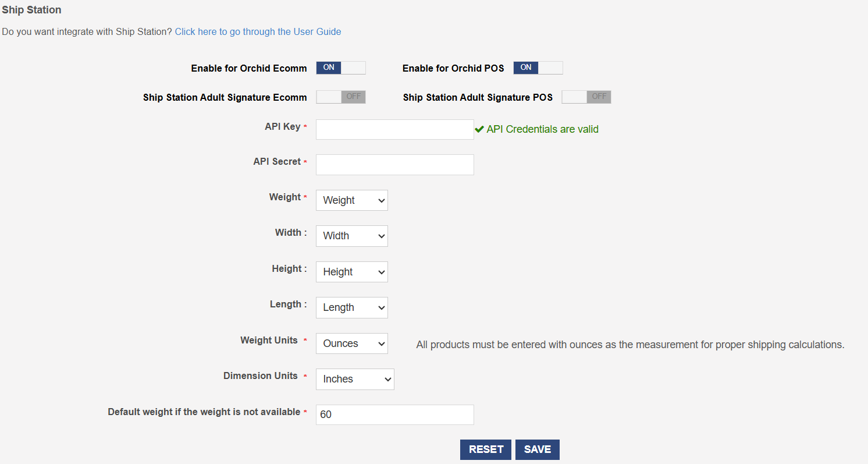Save the Ship Station settings
Screen dimensions: 868x464
(x=537, y=449)
